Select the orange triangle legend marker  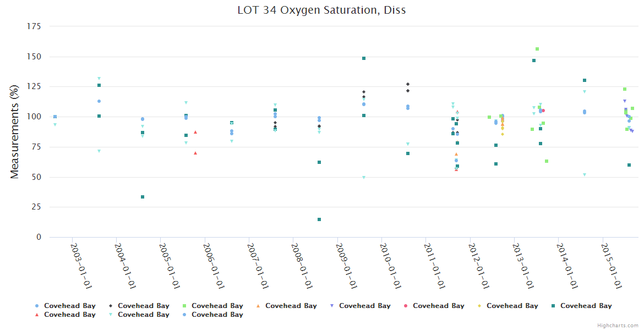point(258,306)
